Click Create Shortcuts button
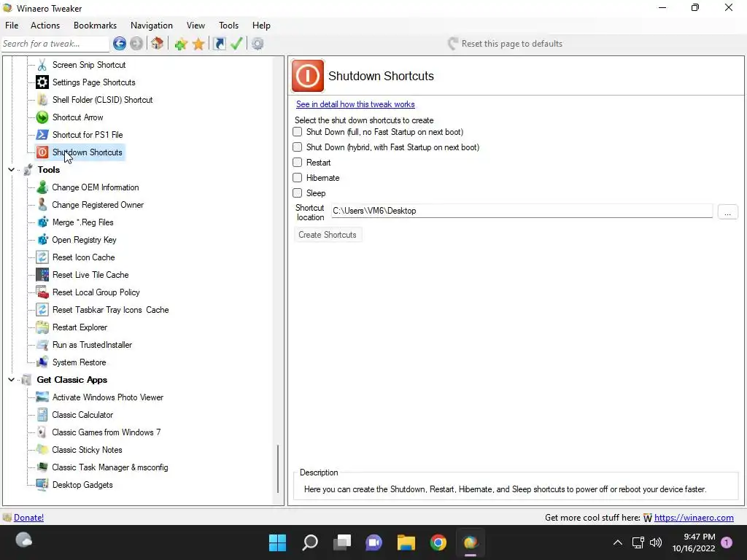The width and height of the screenshot is (747, 560). (328, 235)
